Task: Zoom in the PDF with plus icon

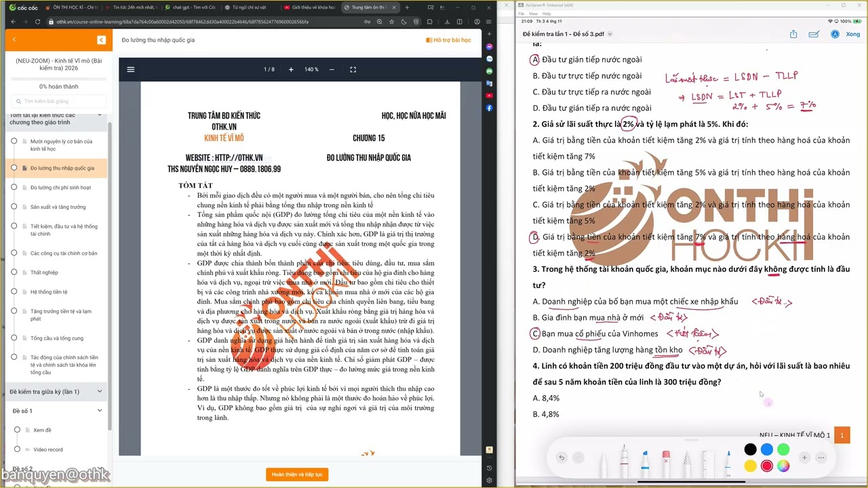Action: tap(291, 69)
